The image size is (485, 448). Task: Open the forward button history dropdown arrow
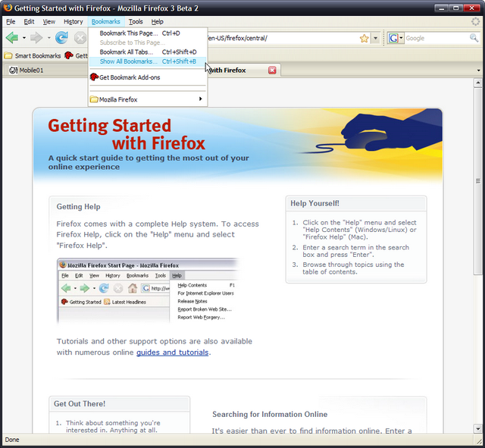(x=48, y=38)
